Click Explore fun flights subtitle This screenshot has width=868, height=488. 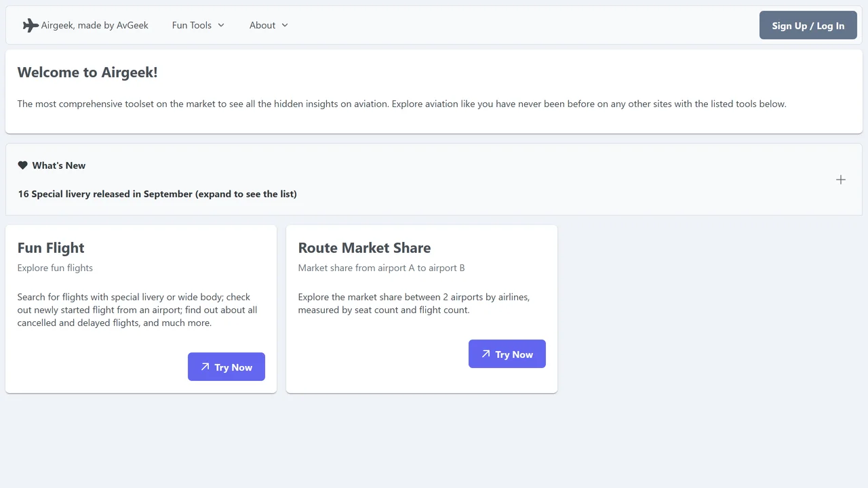(x=55, y=268)
